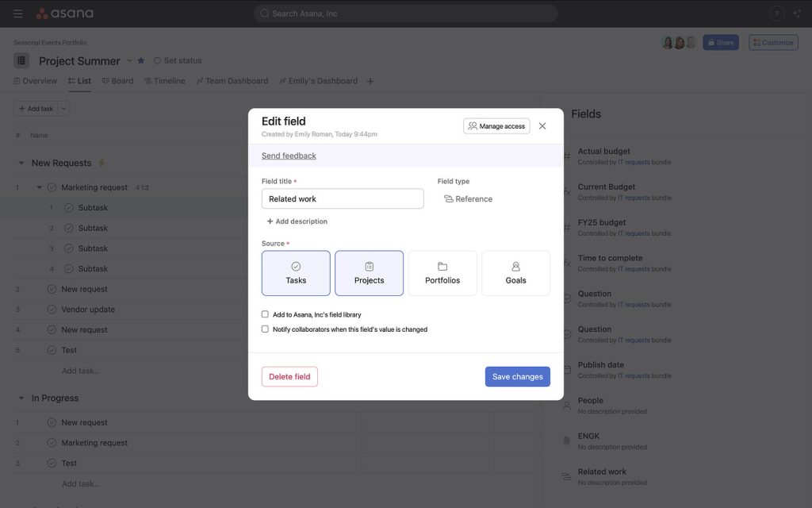Screen dimensions: 812x508
Task: Collapse the New Requests section
Action: click(x=21, y=163)
